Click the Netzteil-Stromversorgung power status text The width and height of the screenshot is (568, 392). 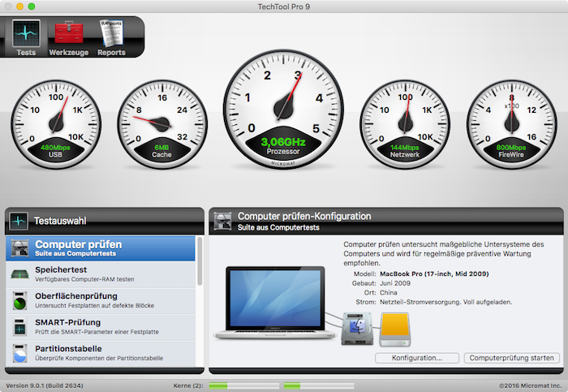coord(446,302)
